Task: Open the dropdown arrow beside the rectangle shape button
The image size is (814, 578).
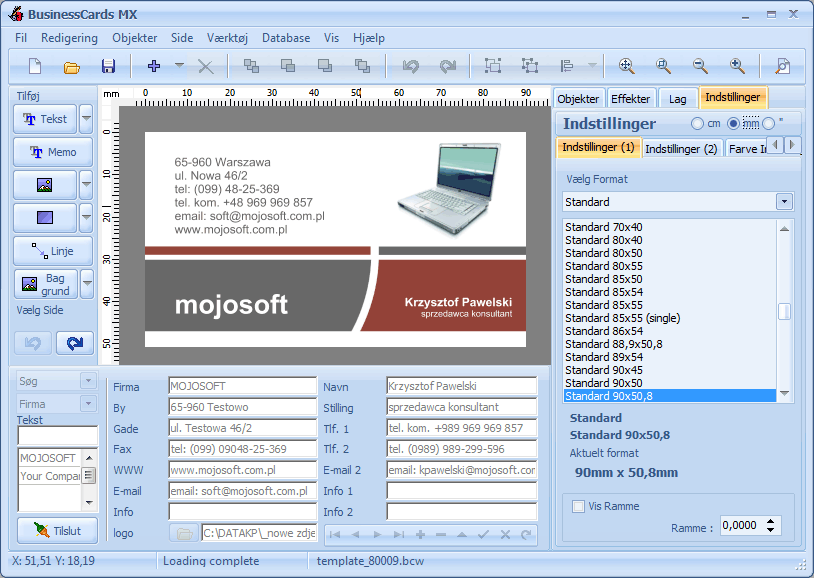Action: point(86,218)
